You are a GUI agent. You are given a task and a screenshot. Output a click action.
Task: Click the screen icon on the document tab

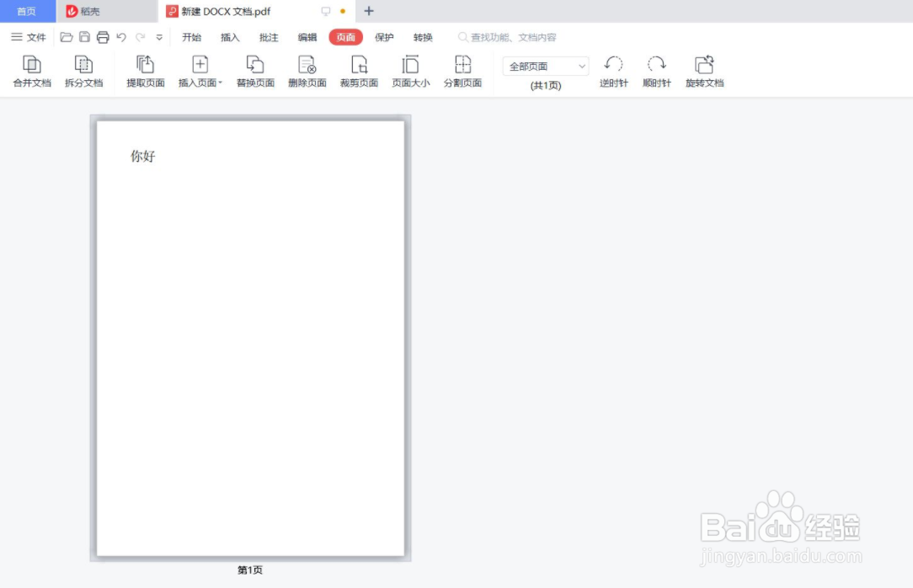click(326, 11)
